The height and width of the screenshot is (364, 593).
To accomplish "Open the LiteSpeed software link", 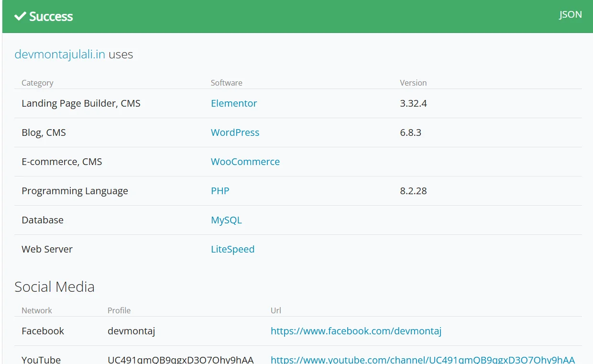I will [x=232, y=249].
